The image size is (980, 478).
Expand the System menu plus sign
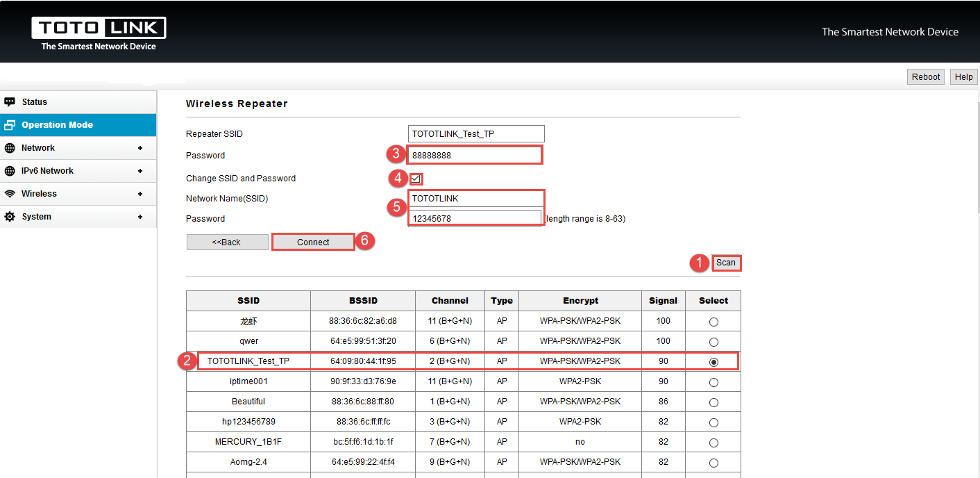[140, 217]
